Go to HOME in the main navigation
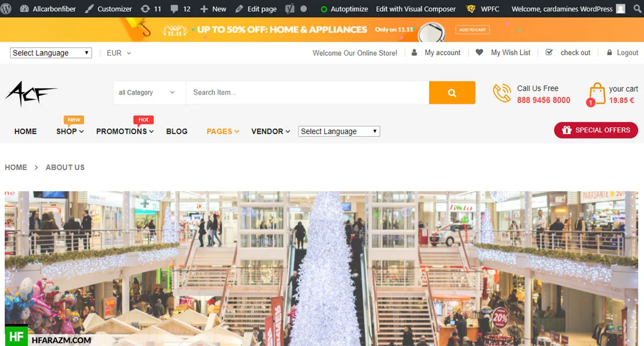 [x=26, y=131]
